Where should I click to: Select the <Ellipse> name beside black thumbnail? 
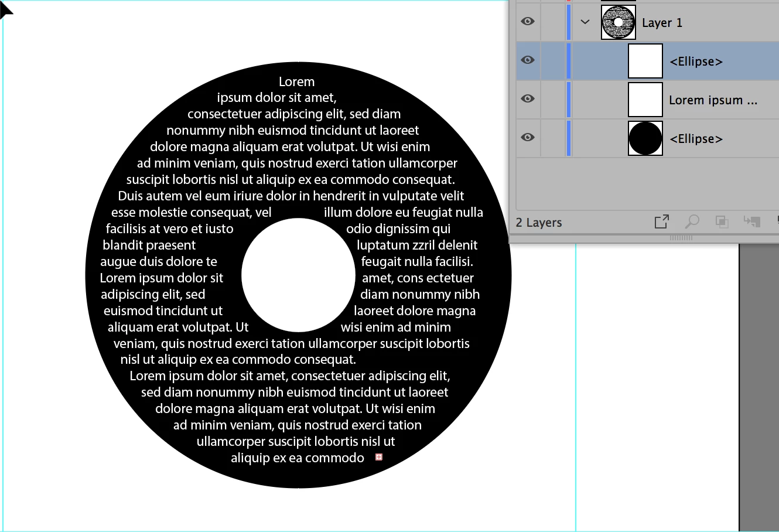696,139
